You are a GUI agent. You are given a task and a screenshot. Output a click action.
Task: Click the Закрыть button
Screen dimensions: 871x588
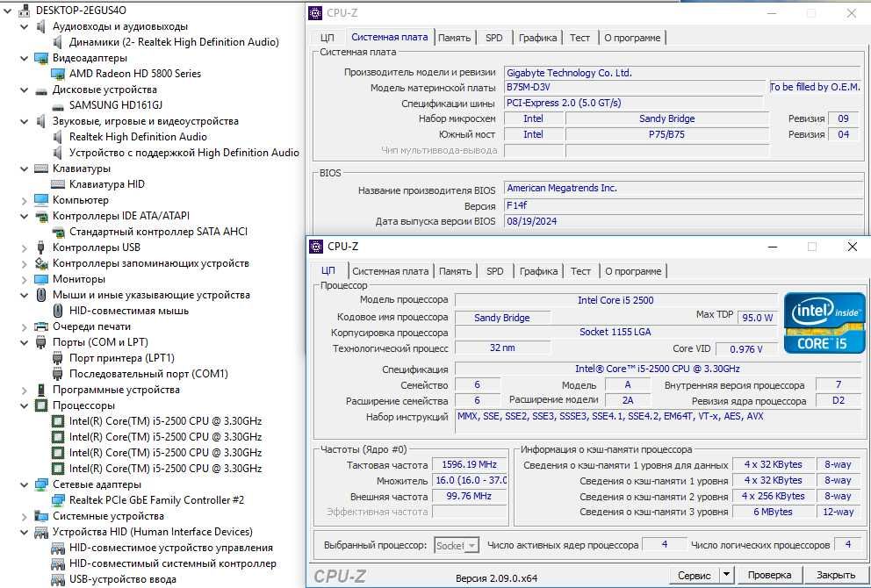click(x=836, y=575)
